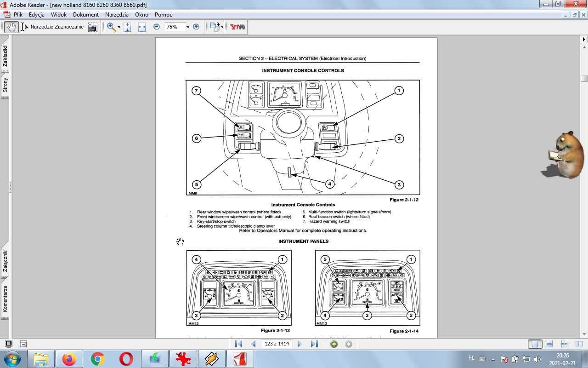Switch to continuous facing layout
The image size is (588, 368).
pyautogui.click(x=565, y=344)
